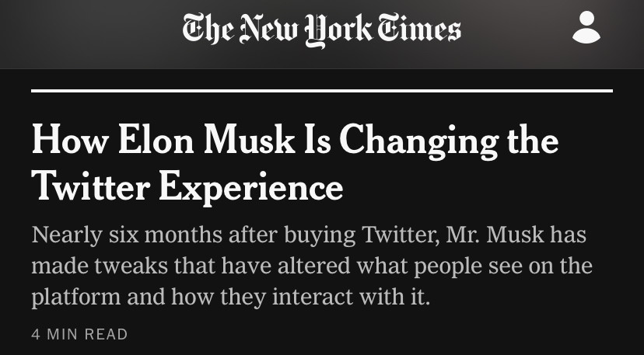Click The New York Times logo
Screen dimensions: 644x355
point(321,30)
